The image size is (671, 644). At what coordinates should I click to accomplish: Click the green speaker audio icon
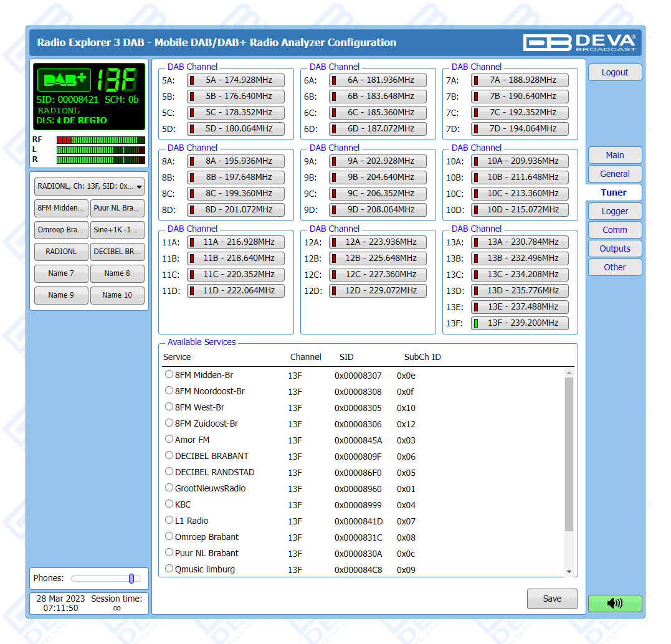coord(614,603)
